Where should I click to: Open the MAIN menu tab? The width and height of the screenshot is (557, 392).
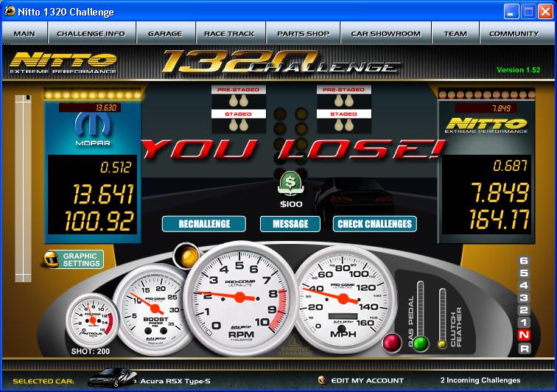tap(24, 33)
